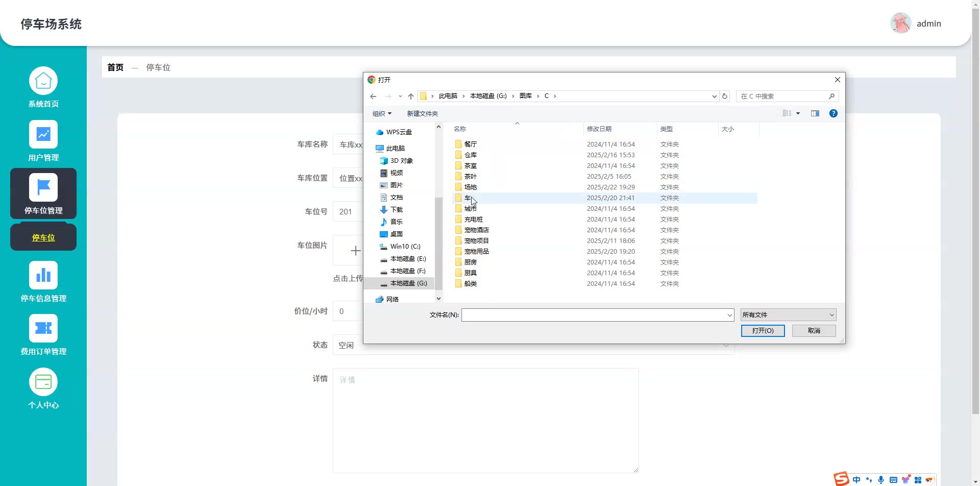This screenshot has height=486, width=980.
Task: Select the 仓库 folder icon
Action: [x=458, y=155]
